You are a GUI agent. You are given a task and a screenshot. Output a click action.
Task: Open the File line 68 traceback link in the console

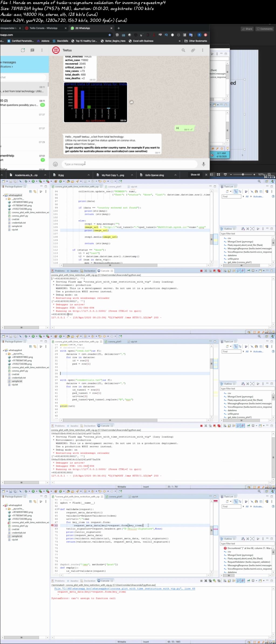coord(125,588)
